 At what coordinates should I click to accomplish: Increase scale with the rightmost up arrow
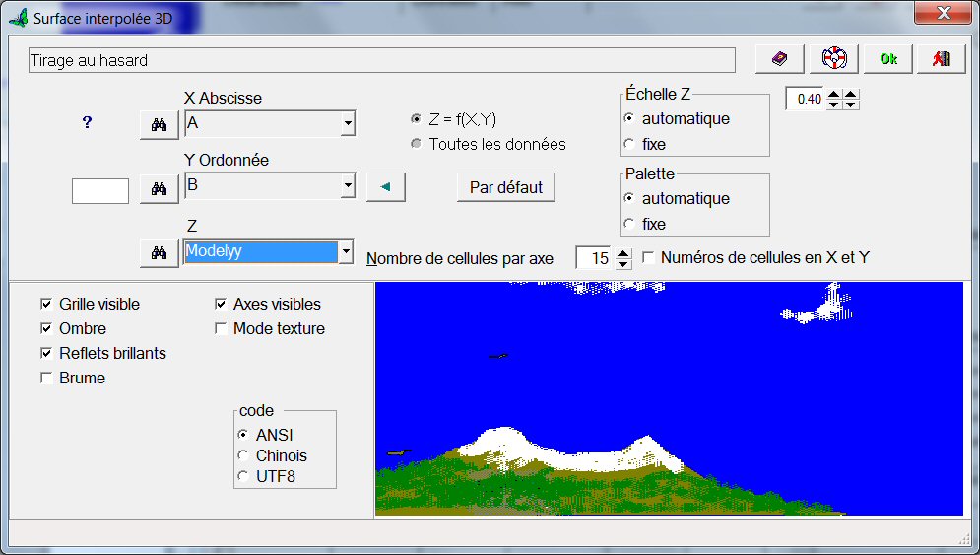tap(851, 94)
